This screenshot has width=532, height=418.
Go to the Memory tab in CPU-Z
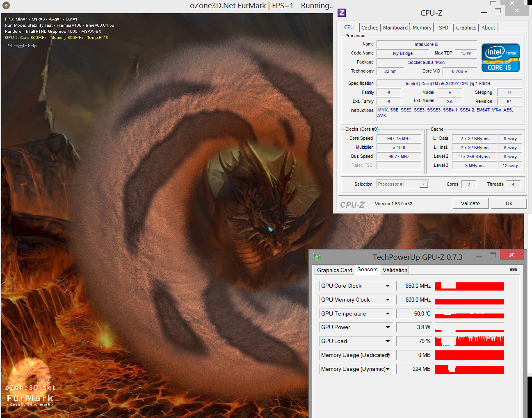click(422, 27)
